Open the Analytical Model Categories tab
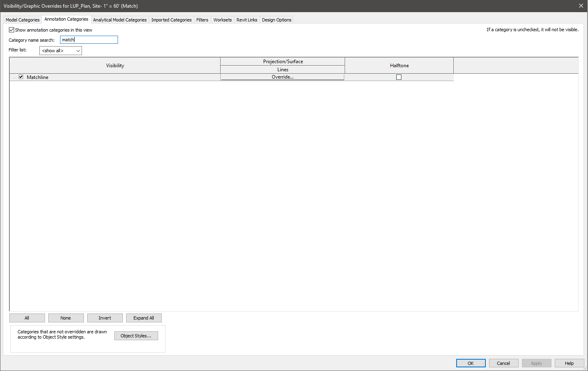Image resolution: width=588 pixels, height=371 pixels. tap(120, 19)
